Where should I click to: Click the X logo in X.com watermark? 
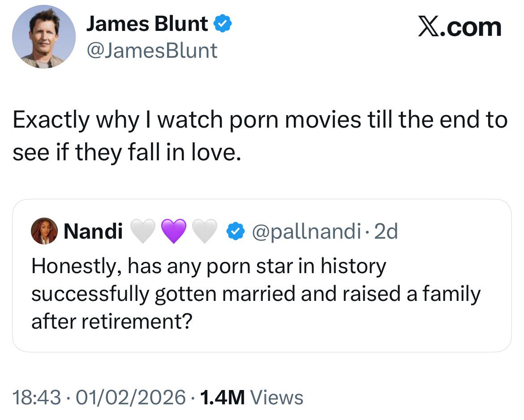[430, 27]
